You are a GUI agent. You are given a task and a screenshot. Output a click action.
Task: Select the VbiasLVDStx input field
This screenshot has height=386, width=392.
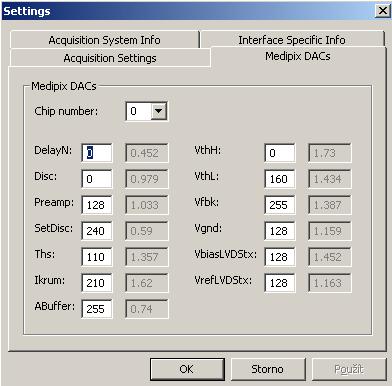[280, 257]
